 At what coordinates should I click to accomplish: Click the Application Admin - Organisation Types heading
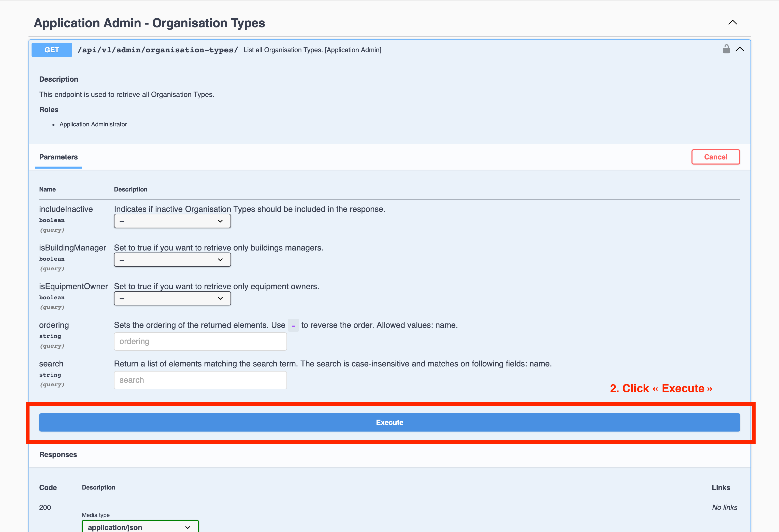click(149, 23)
